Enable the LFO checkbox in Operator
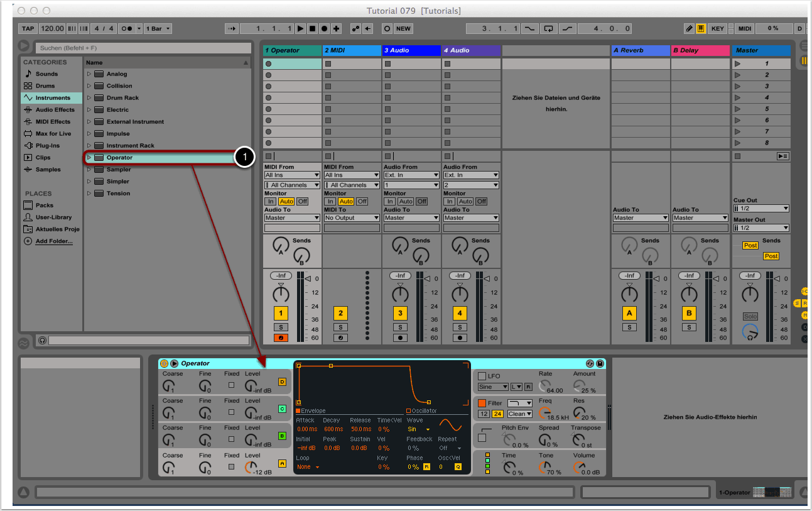Screen dimensions: 812x511 point(482,376)
